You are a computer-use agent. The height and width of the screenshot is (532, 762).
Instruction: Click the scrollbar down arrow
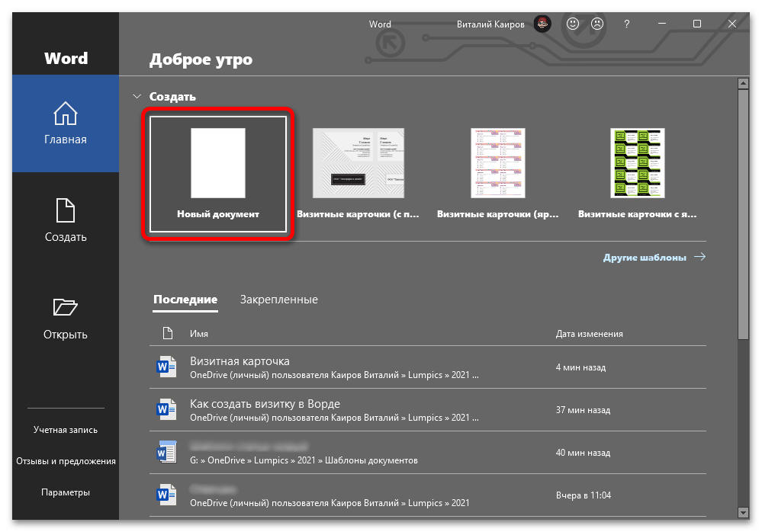pos(743,512)
